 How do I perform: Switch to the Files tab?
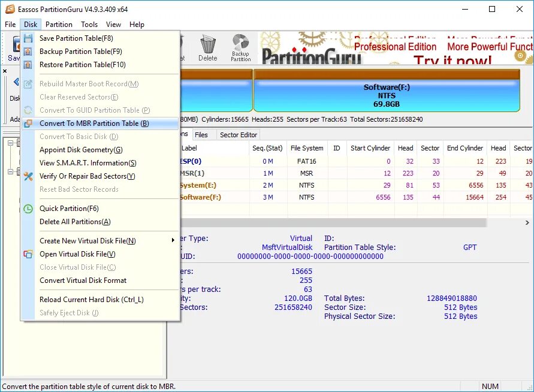click(x=203, y=134)
